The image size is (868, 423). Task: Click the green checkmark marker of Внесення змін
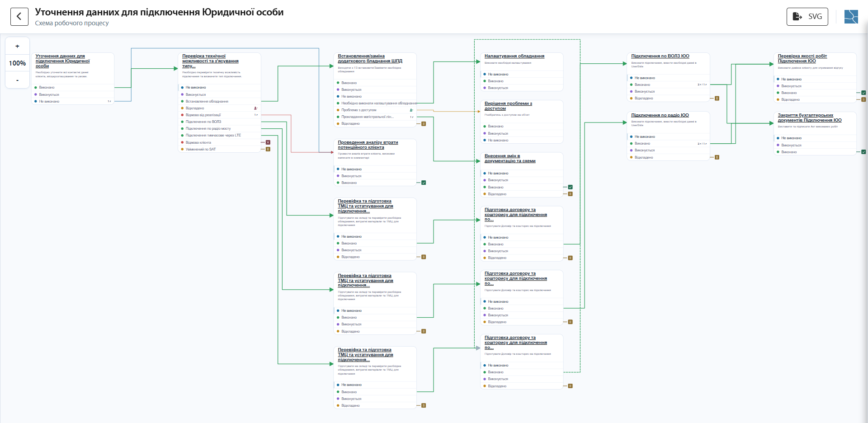click(x=570, y=187)
